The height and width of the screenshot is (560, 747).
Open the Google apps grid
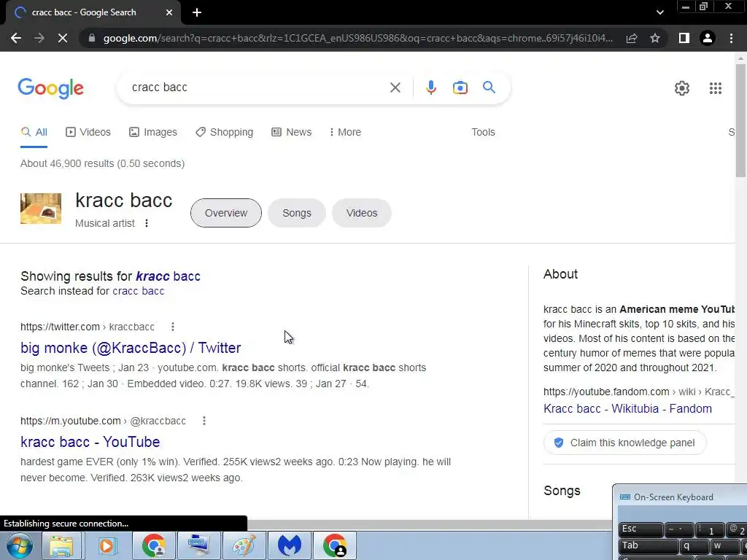pos(715,88)
